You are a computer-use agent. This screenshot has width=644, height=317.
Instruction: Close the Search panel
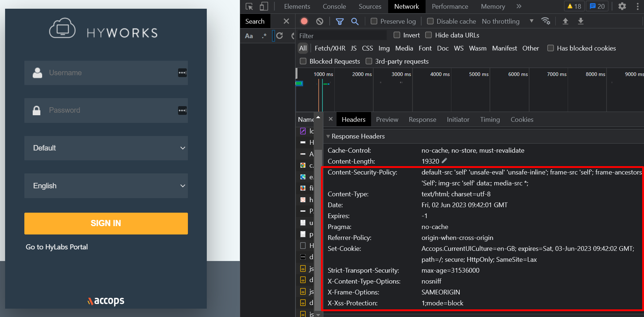(x=286, y=21)
